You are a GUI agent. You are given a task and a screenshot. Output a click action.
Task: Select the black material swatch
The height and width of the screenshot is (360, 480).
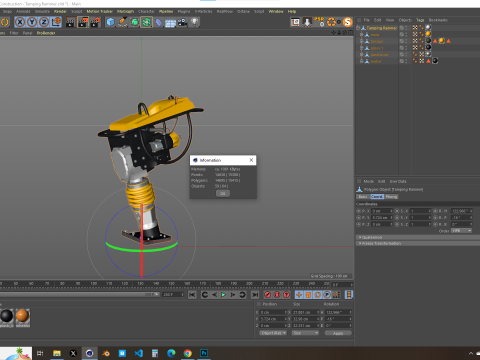[6, 316]
